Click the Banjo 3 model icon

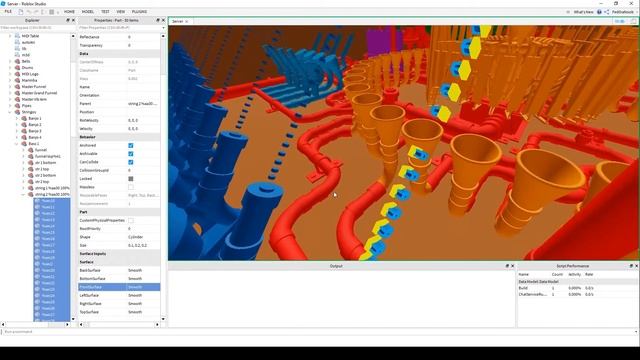pyautogui.click(x=24, y=131)
